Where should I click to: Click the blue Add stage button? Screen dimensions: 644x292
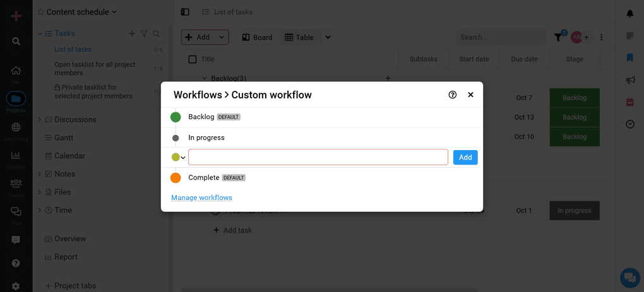pos(465,157)
